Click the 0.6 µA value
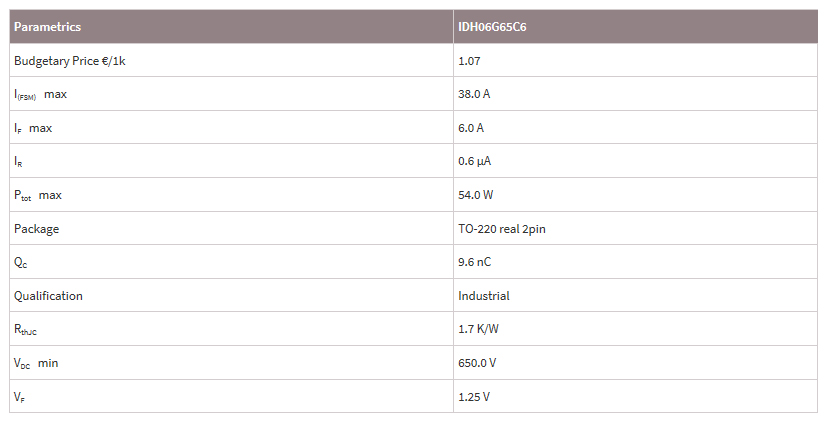 [475, 161]
